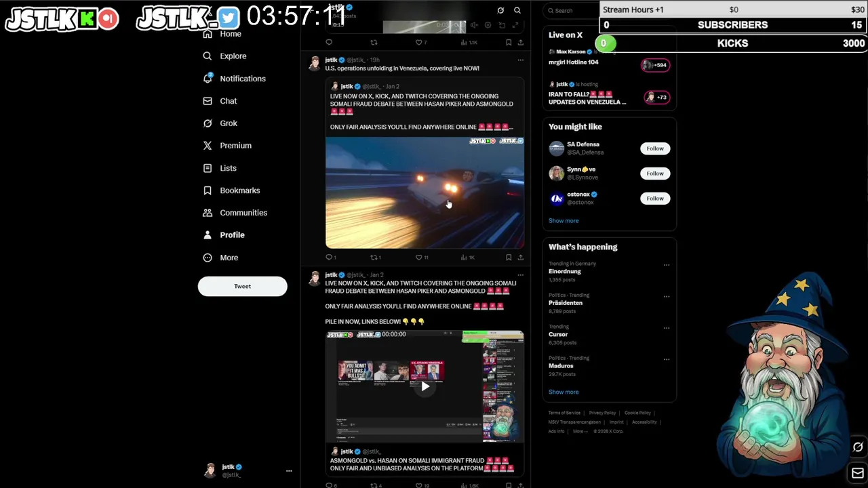Open Chat from the sidebar
Image resolution: width=868 pixels, height=488 pixels.
(x=220, y=101)
